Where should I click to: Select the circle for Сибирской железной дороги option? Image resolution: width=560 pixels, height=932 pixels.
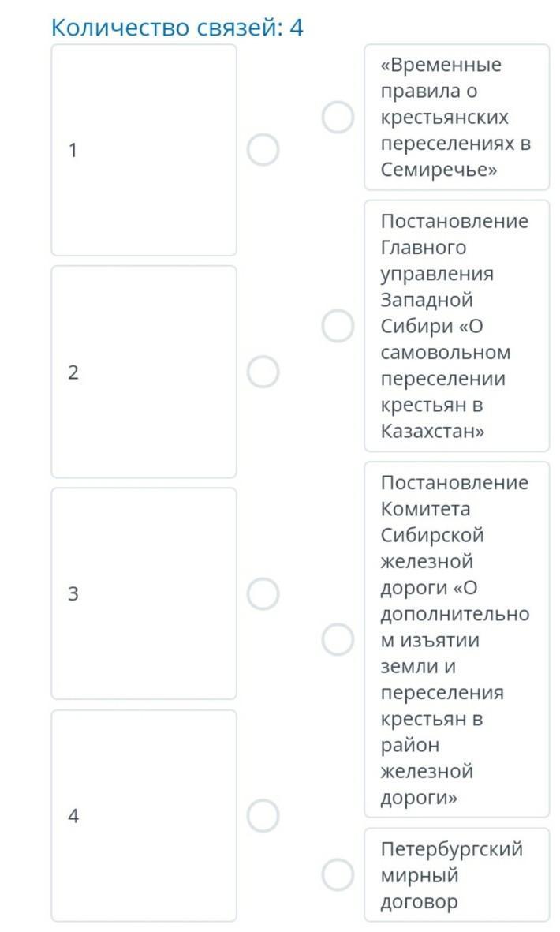point(338,639)
